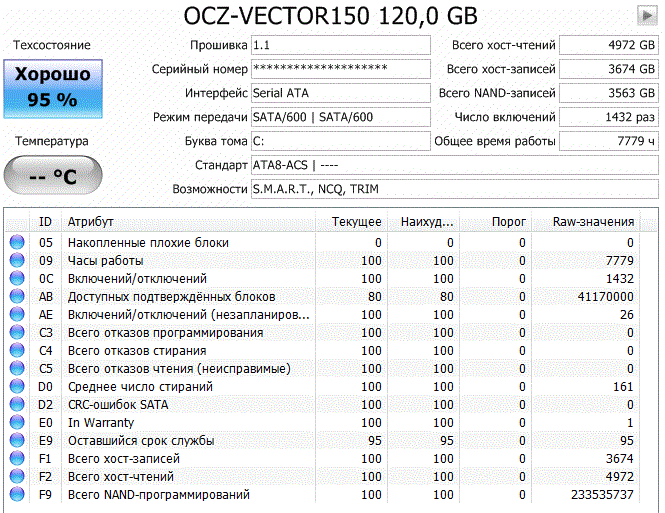Image resolution: width=665 pixels, height=513 pixels.
Task: Click the Серийный номер field
Action: click(341, 69)
